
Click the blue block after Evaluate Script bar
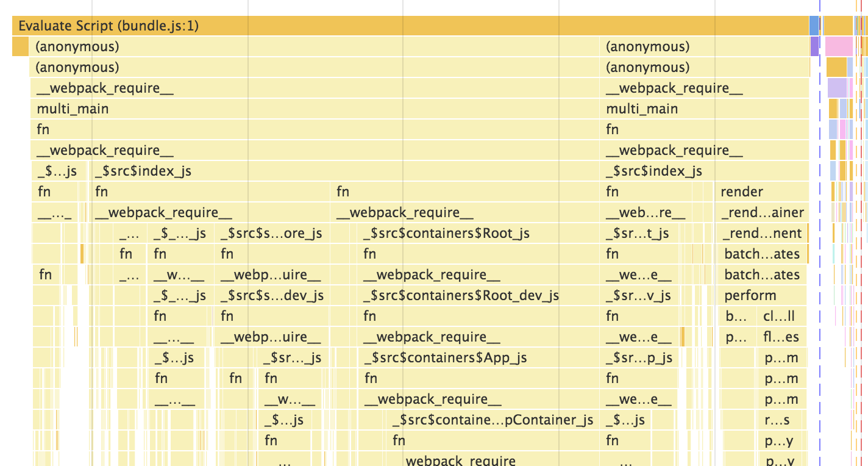(814, 26)
